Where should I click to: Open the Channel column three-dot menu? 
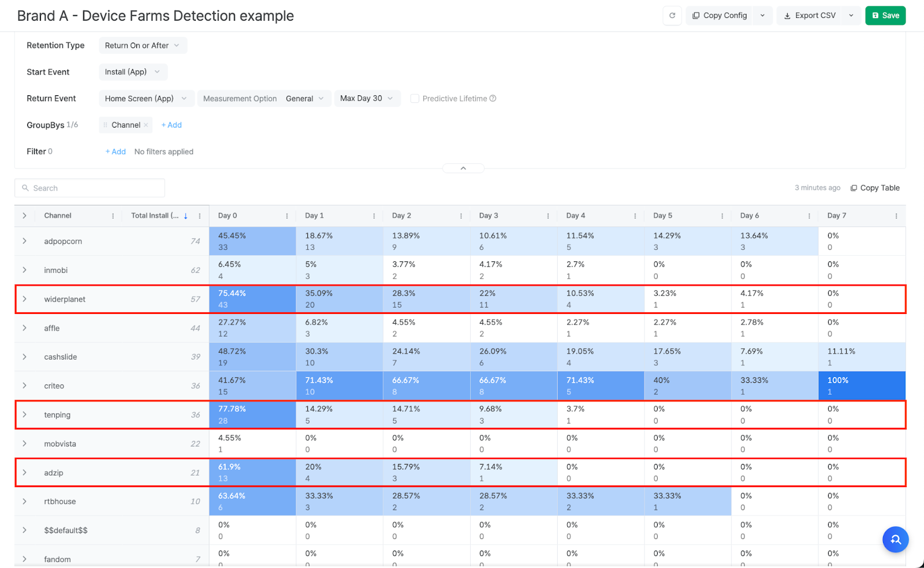(113, 216)
